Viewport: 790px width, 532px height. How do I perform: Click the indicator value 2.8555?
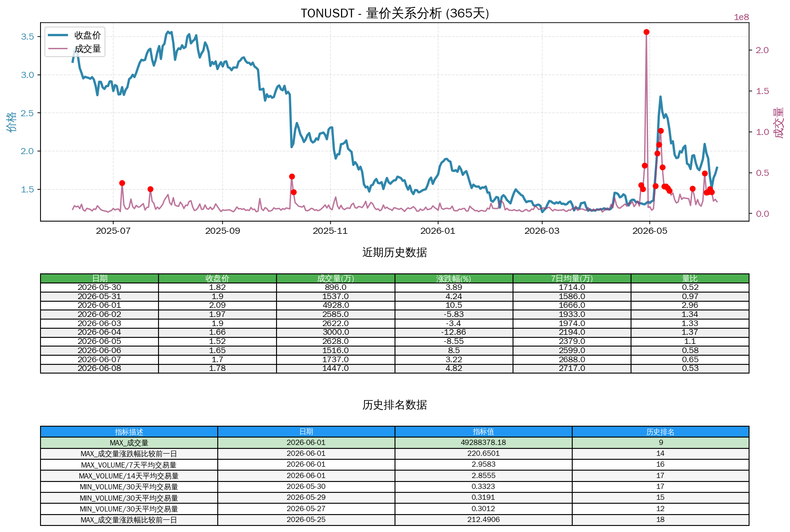coord(483,476)
